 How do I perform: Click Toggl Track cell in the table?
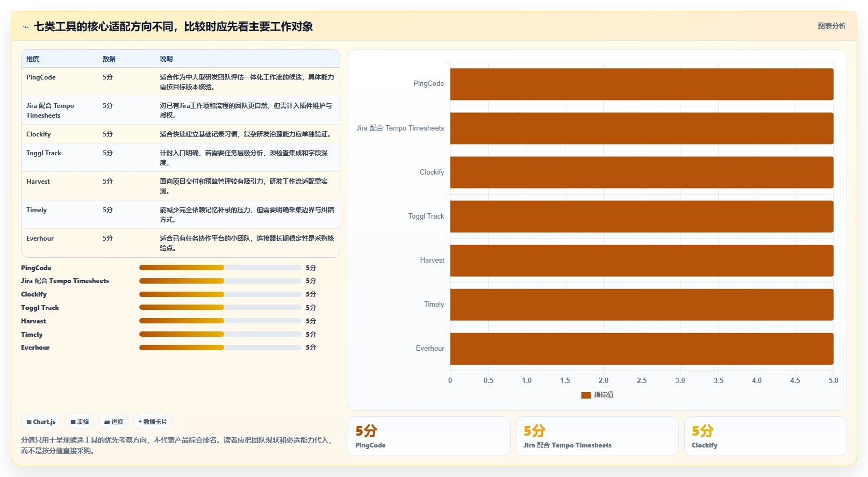(44, 153)
